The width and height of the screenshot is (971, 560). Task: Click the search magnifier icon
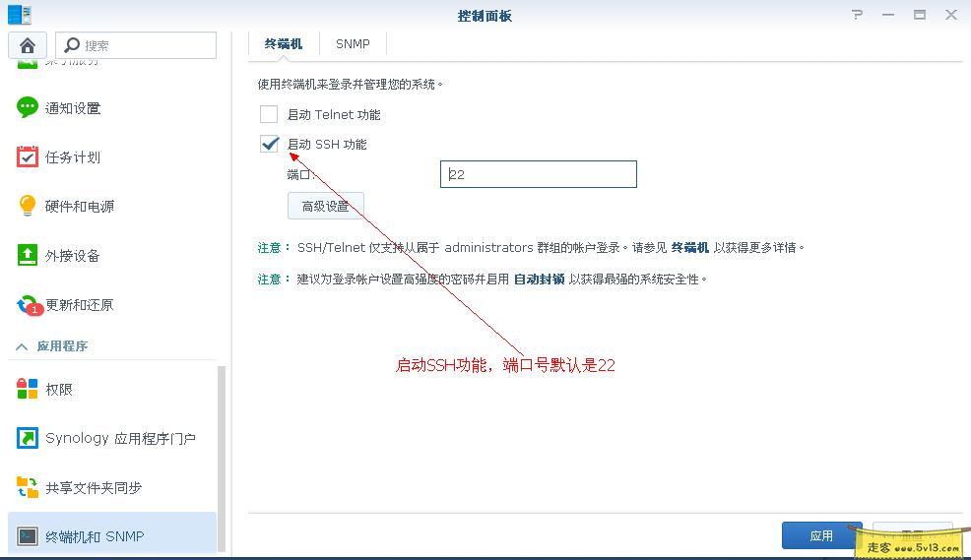coord(72,45)
